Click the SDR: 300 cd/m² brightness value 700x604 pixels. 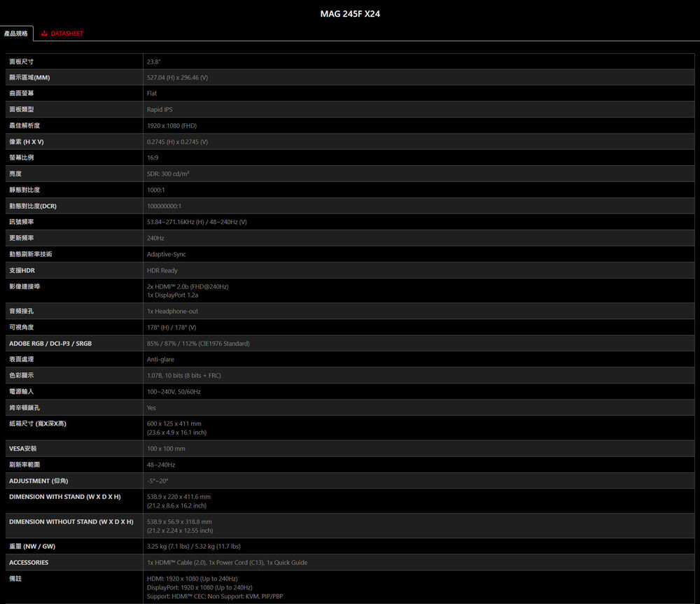[x=168, y=174]
